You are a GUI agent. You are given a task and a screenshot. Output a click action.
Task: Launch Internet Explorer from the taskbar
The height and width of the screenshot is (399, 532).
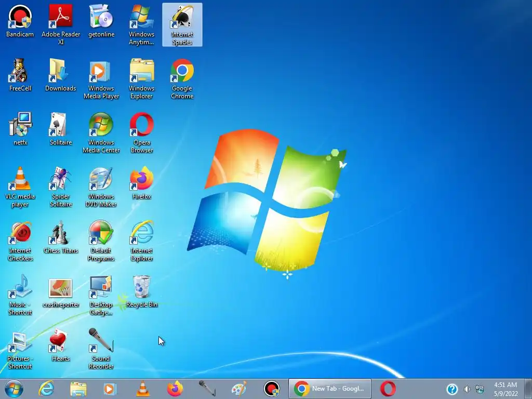(x=46, y=389)
